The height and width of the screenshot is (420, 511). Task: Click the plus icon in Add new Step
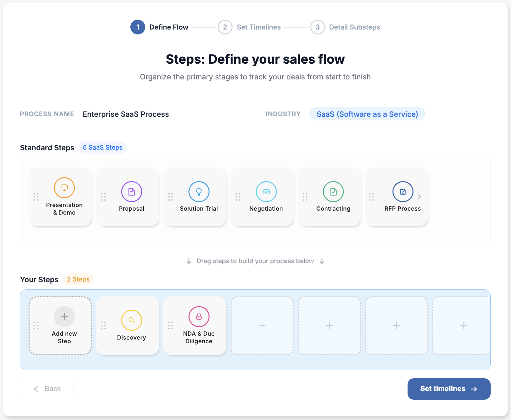(64, 317)
